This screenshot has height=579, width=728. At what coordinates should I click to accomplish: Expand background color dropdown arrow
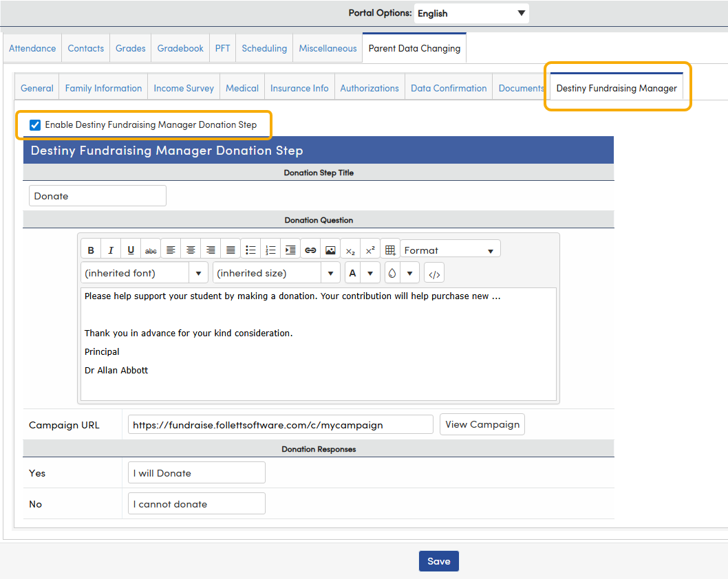409,273
